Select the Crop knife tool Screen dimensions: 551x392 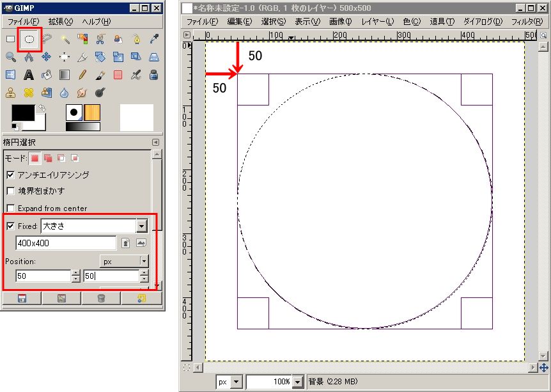(82, 57)
